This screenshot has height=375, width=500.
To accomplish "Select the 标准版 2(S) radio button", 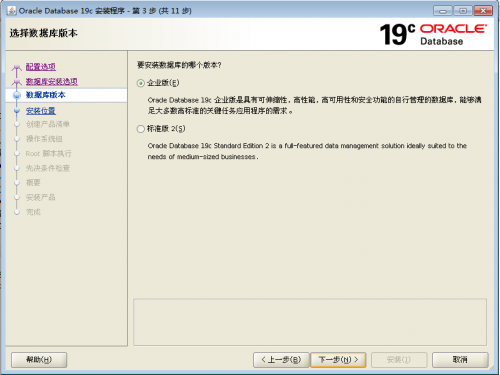I will pos(141,129).
